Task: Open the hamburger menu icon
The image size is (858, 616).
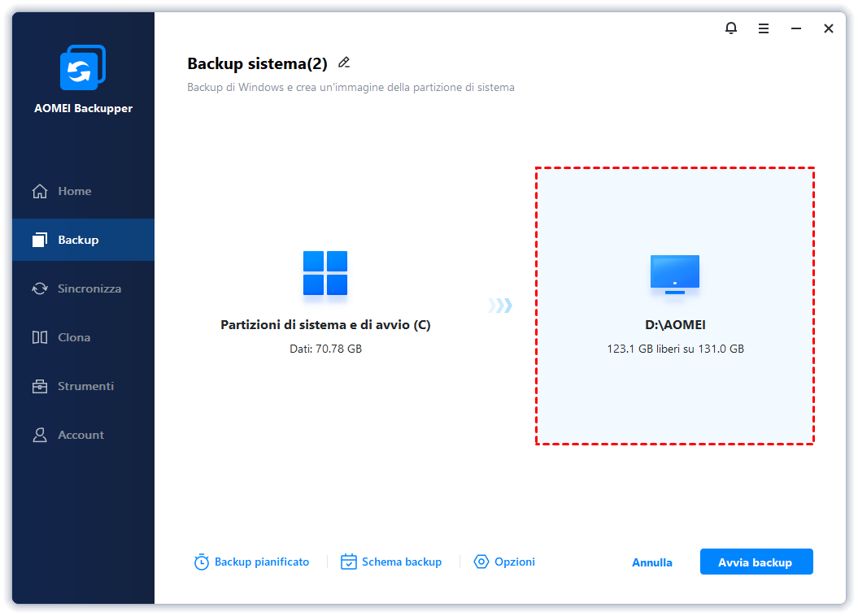Action: (764, 28)
